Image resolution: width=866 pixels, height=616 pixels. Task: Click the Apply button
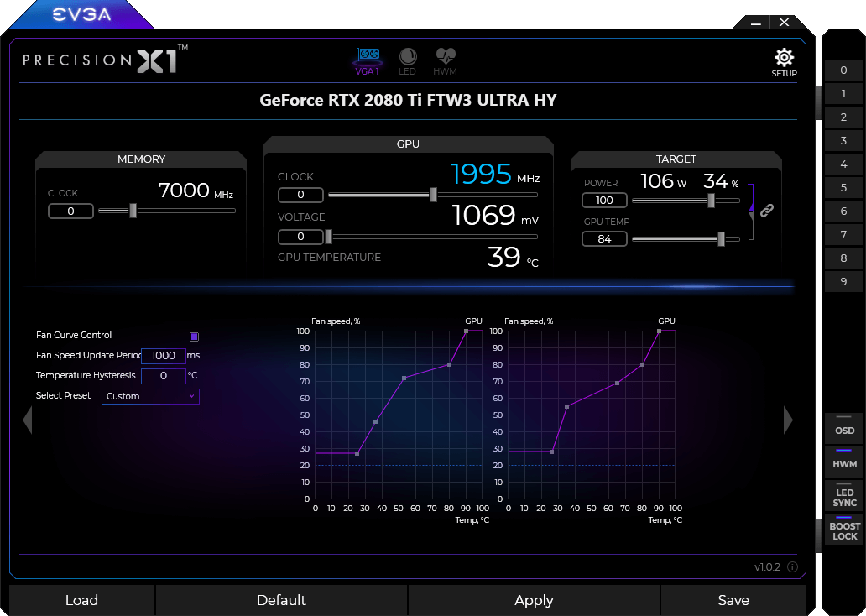click(534, 600)
